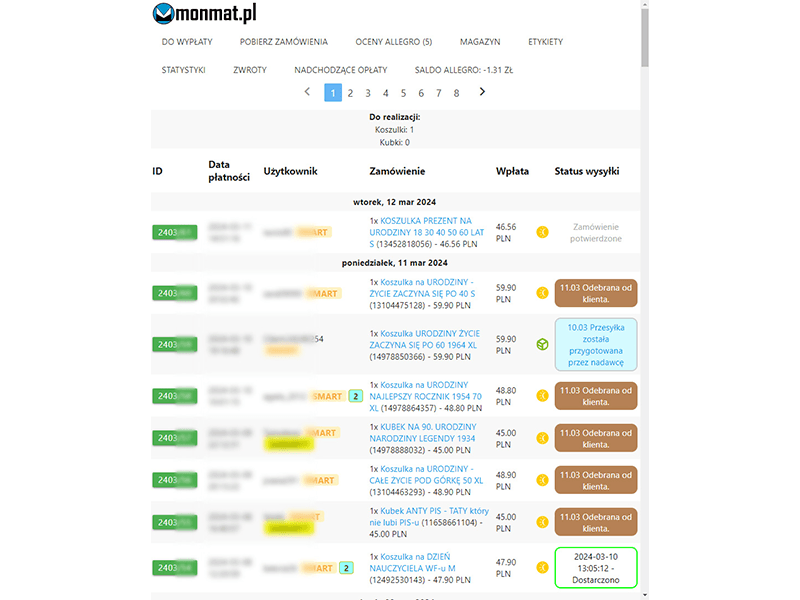Click coin icon in DZIEŃ NAUCZYCIELA order row
Viewport: 800px width, 600px height.
[542, 568]
